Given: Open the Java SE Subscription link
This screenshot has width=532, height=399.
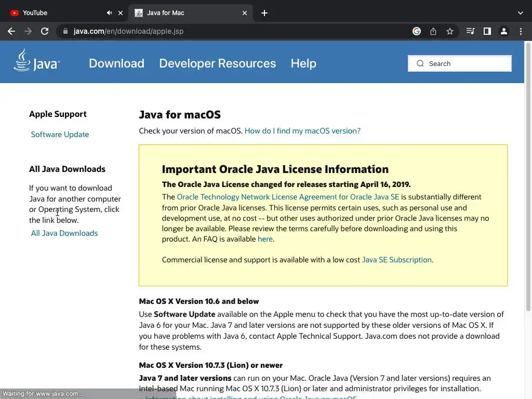Looking at the screenshot, I should click(x=396, y=260).
